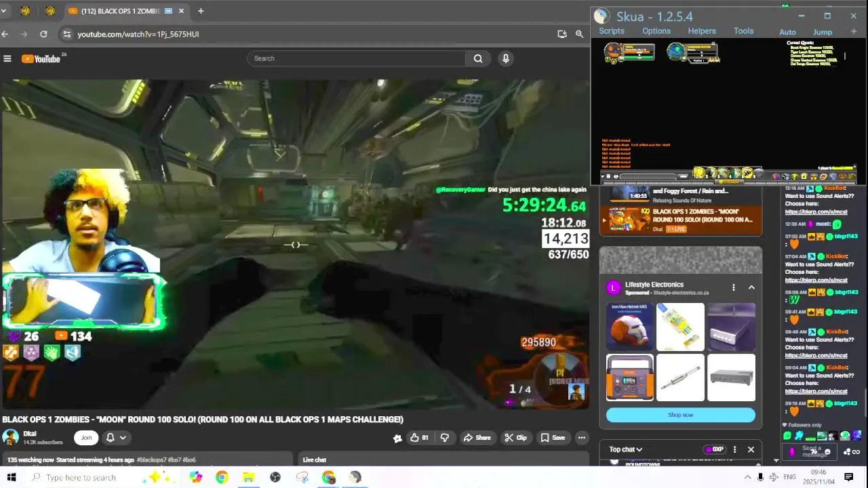Image resolution: width=868 pixels, height=488 pixels.
Task: Open a new Chrome tab
Action: coord(201,11)
